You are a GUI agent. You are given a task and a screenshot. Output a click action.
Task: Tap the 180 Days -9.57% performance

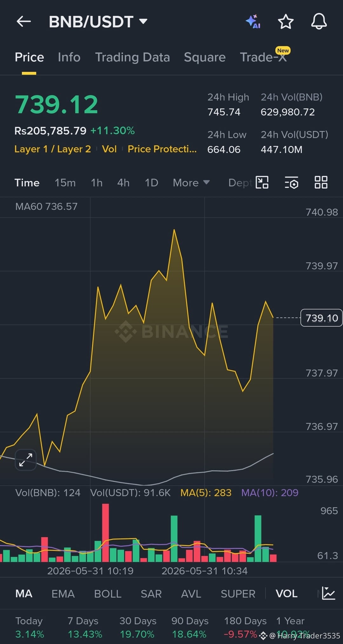(245, 627)
